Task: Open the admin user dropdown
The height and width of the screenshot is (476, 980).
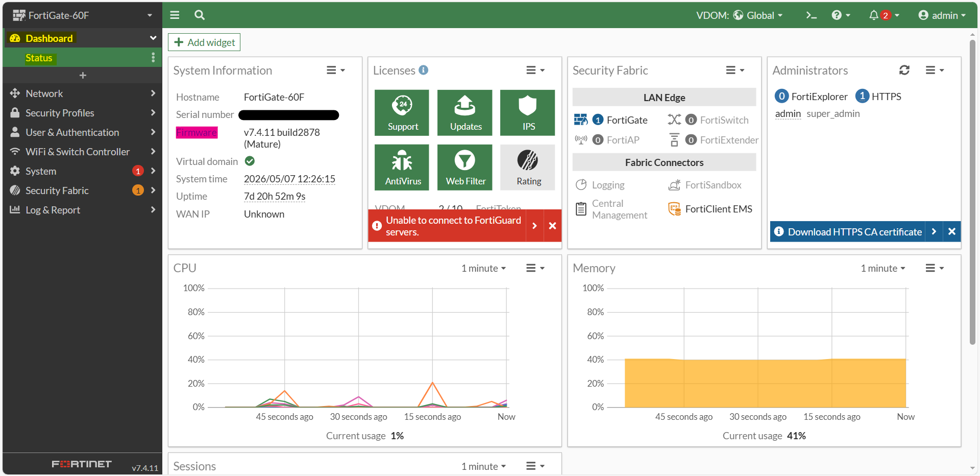Action: (x=942, y=15)
